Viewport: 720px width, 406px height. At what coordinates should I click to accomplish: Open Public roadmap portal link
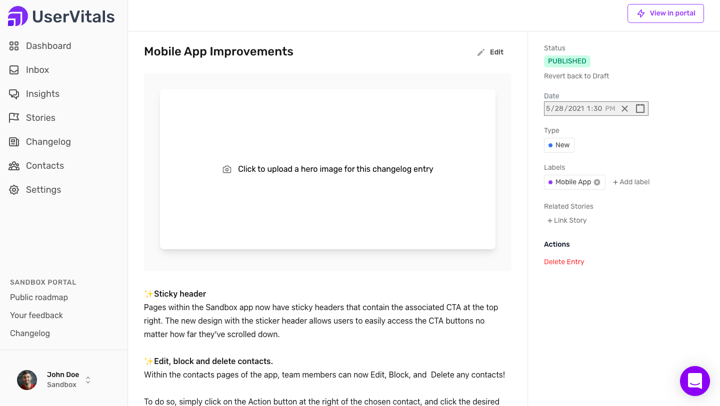point(39,297)
